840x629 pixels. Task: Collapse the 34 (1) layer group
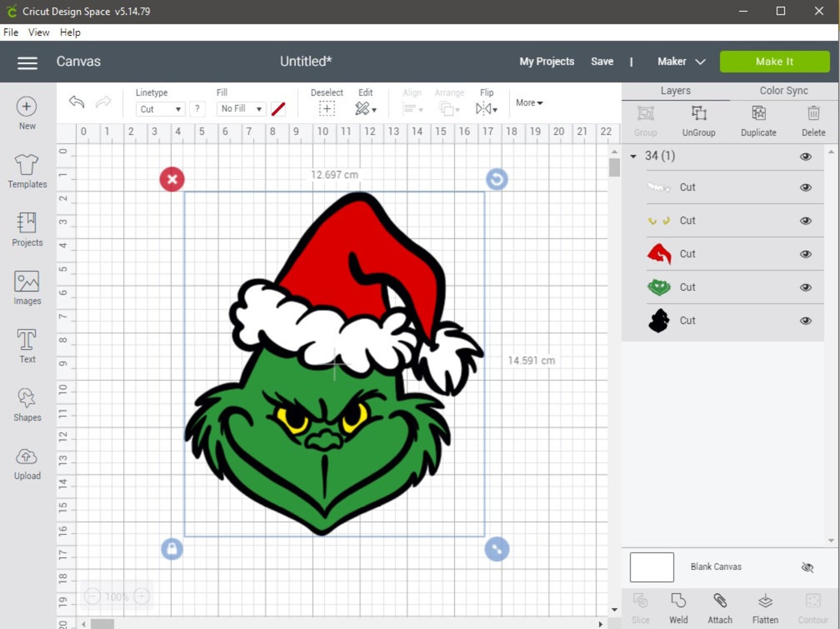tap(633, 156)
